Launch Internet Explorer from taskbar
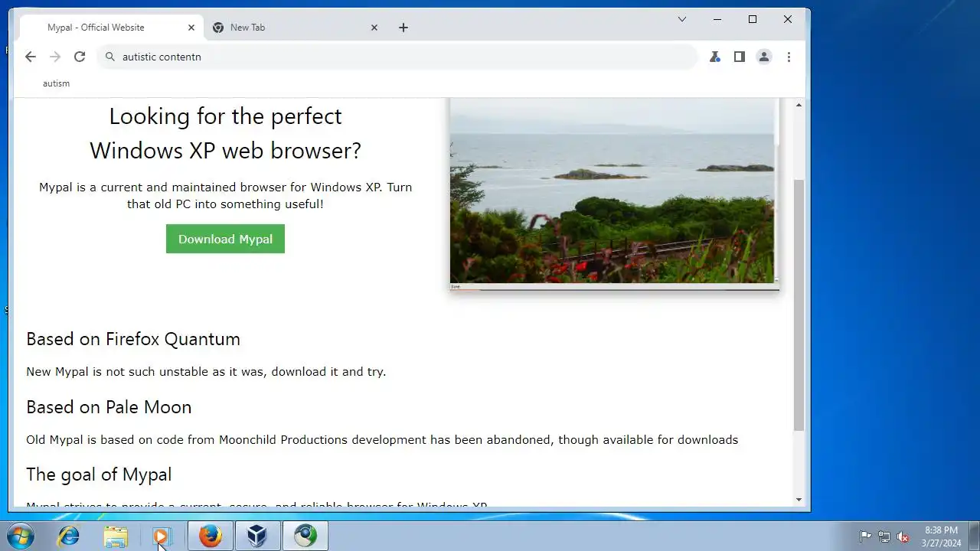This screenshot has width=980, height=551. [69, 536]
